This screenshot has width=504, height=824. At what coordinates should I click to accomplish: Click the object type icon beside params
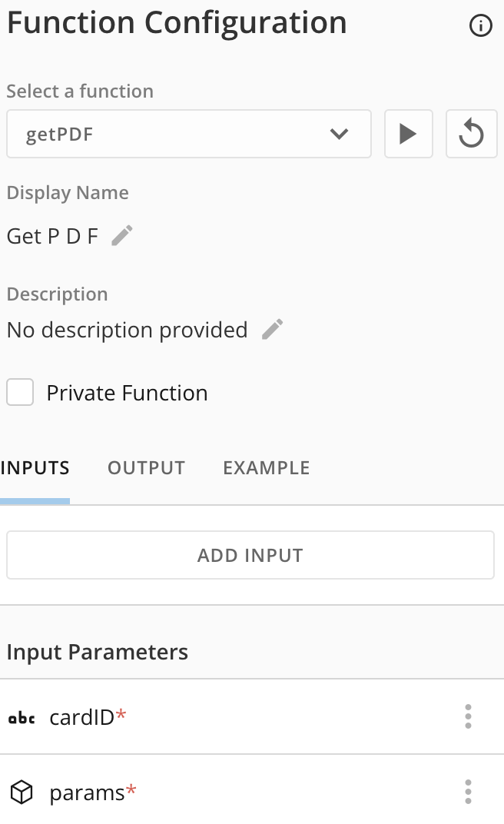pyautogui.click(x=22, y=792)
